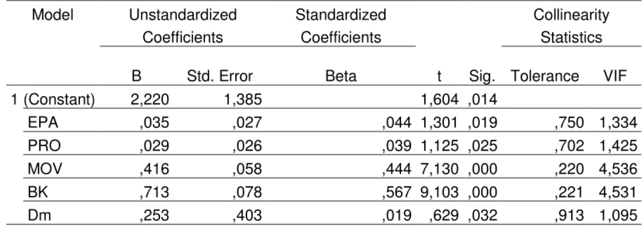Select the Unstandardized Coefficients header
Image resolution: width=644 pixels, height=229 pixels.
pyautogui.click(x=182, y=26)
